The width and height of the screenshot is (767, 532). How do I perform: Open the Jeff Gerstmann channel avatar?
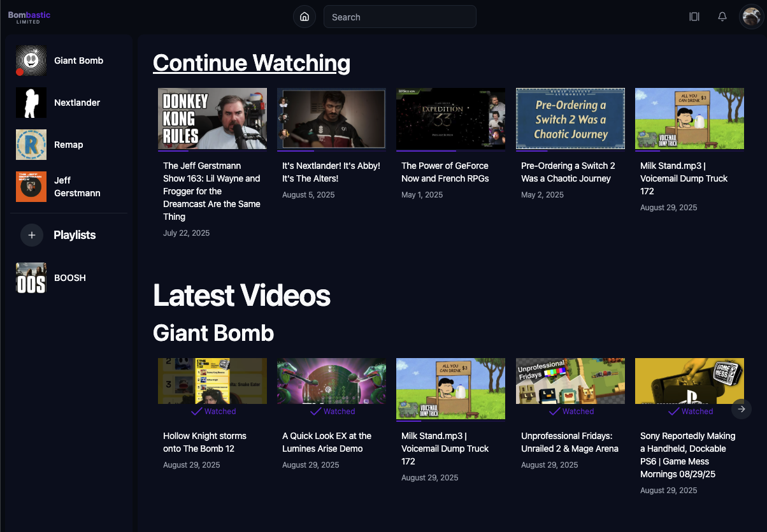31,187
